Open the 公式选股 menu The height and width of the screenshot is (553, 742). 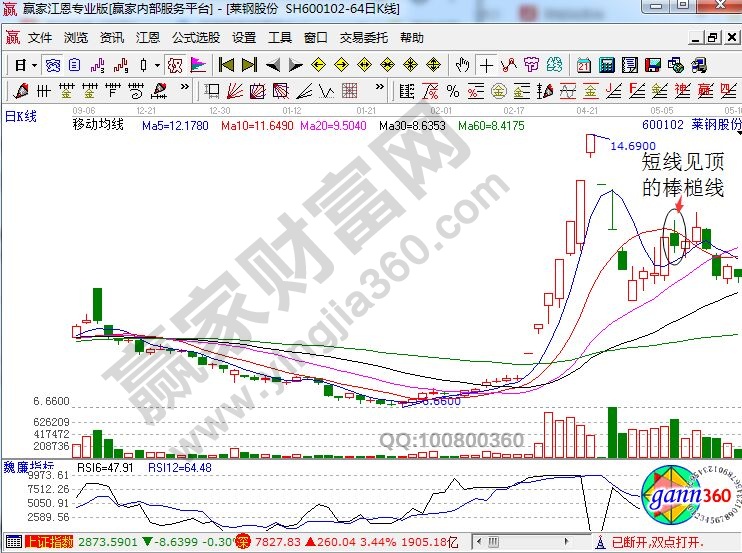tap(196, 38)
